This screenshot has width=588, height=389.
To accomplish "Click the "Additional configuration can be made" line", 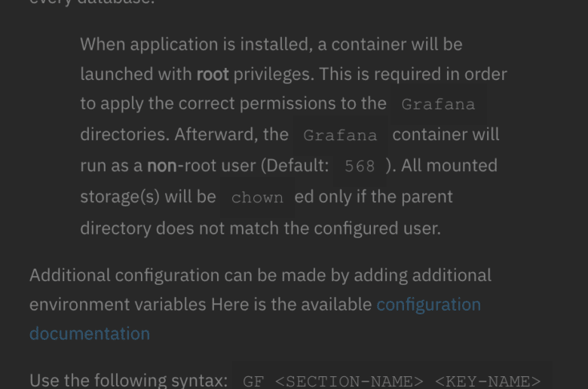I will pyautogui.click(x=260, y=275).
